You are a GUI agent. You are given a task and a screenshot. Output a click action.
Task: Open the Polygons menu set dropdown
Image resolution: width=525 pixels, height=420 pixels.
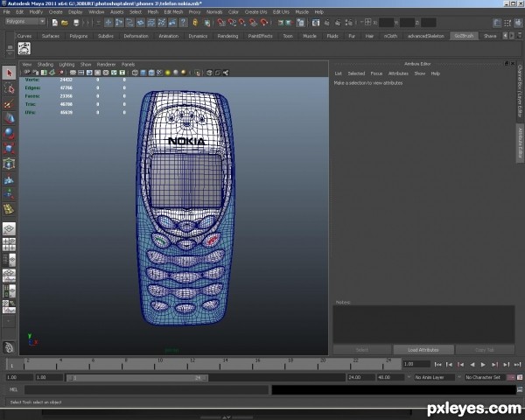click(25, 21)
